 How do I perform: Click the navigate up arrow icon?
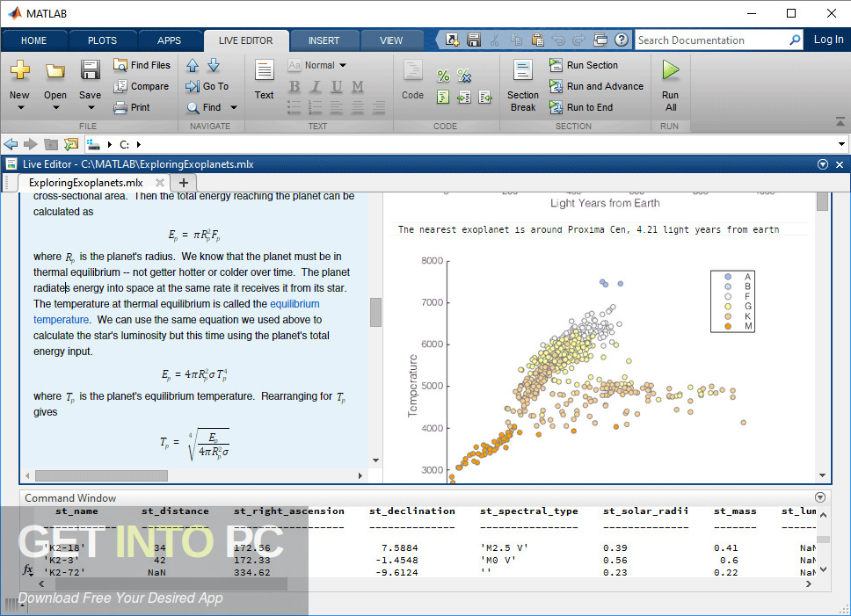pyautogui.click(x=193, y=66)
